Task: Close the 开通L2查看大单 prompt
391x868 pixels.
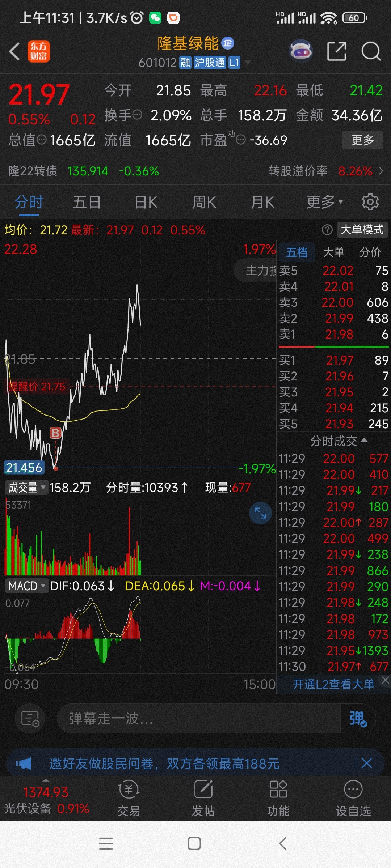Action: (x=385, y=680)
